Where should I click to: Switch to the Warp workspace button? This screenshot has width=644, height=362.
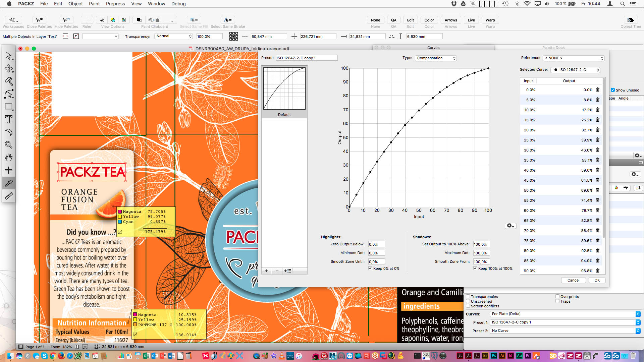coord(490,20)
